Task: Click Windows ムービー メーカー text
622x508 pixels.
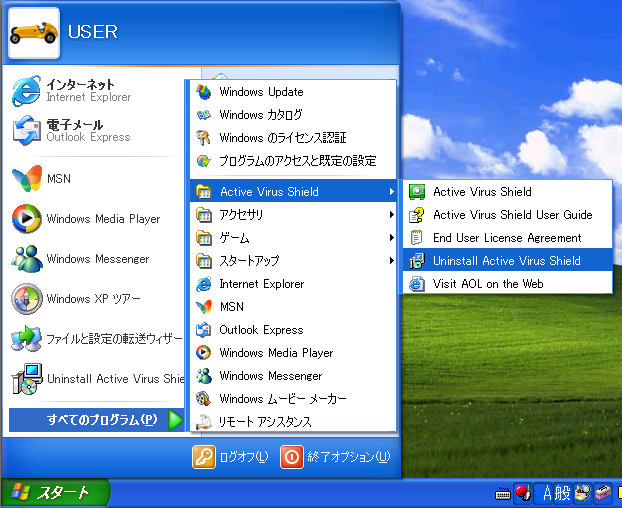Action: coord(283,399)
